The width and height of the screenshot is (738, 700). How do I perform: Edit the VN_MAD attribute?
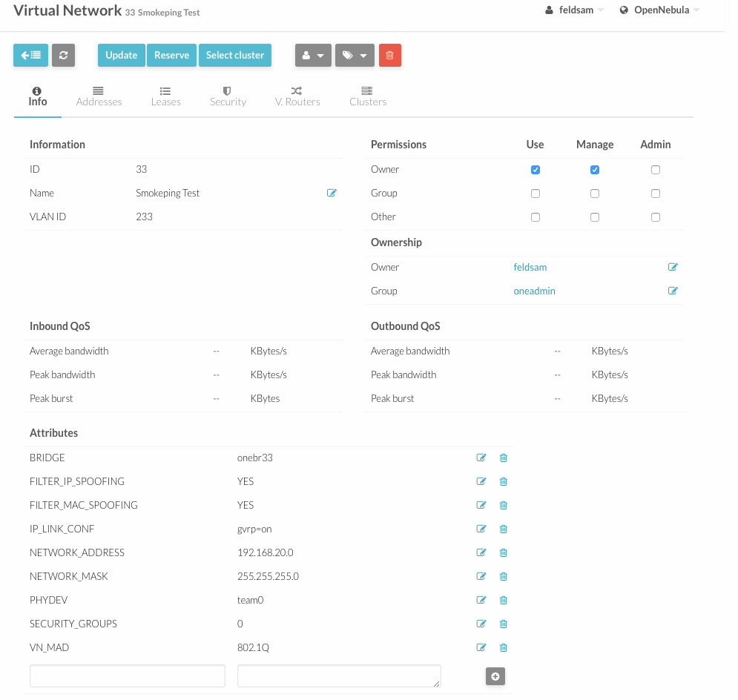click(481, 647)
